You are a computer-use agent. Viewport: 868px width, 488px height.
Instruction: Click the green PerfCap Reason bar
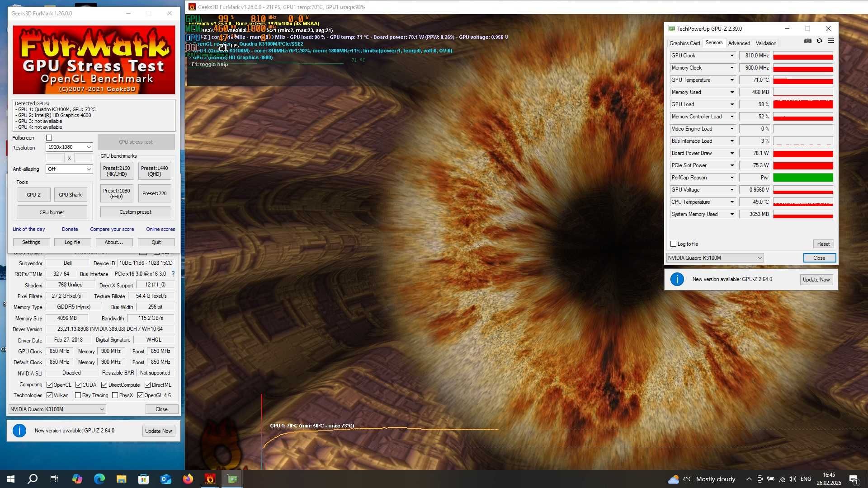pyautogui.click(x=803, y=178)
